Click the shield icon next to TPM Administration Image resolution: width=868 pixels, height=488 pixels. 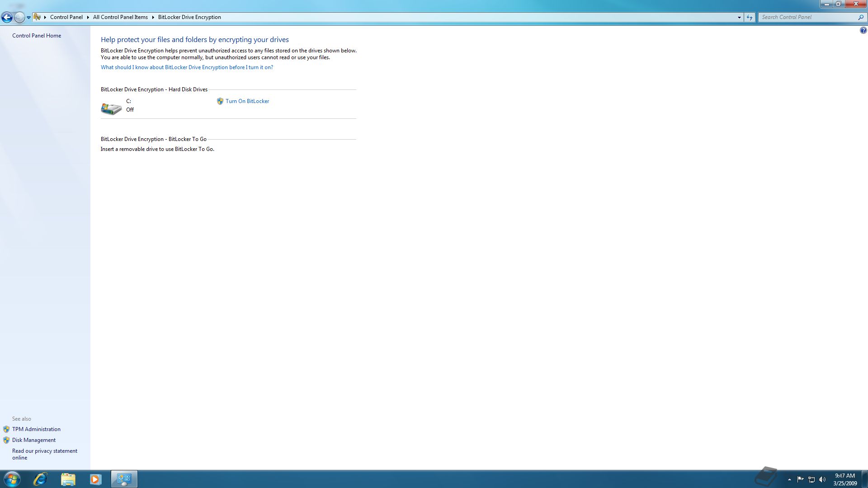pyautogui.click(x=6, y=429)
